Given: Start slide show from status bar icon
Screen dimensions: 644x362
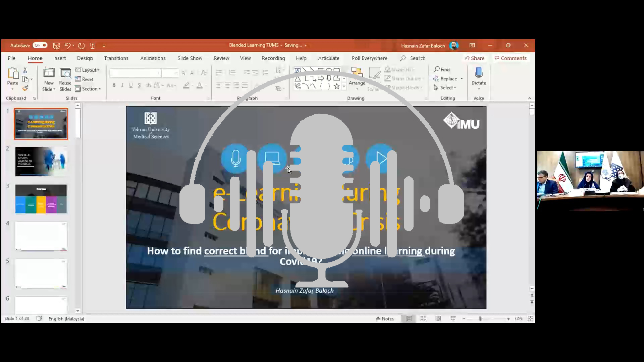Looking at the screenshot, I should [453, 319].
